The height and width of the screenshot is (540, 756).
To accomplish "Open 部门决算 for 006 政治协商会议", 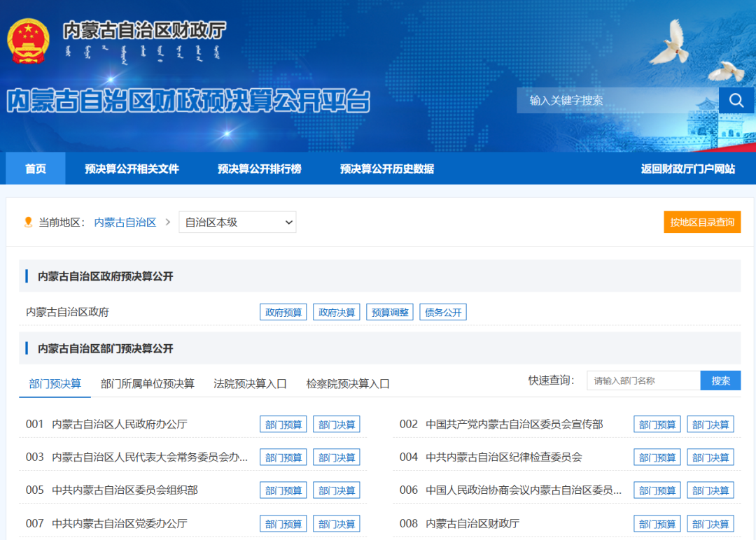I will point(710,490).
